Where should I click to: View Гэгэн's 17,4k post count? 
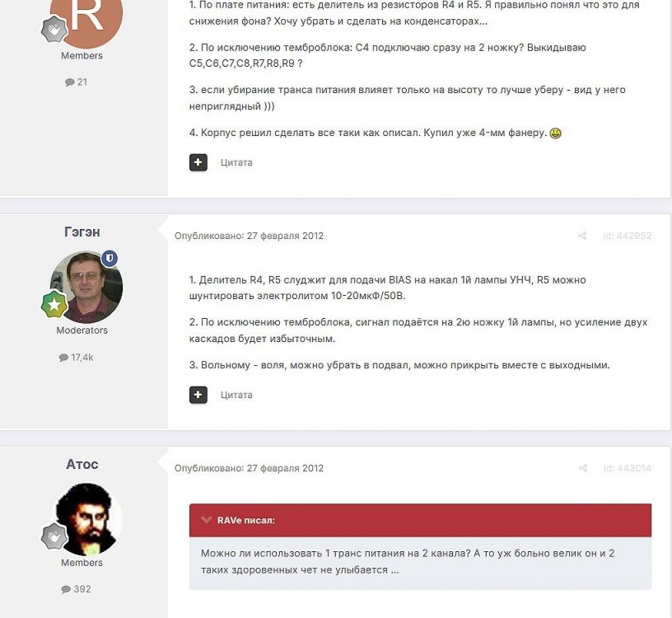pyautogui.click(x=77, y=358)
